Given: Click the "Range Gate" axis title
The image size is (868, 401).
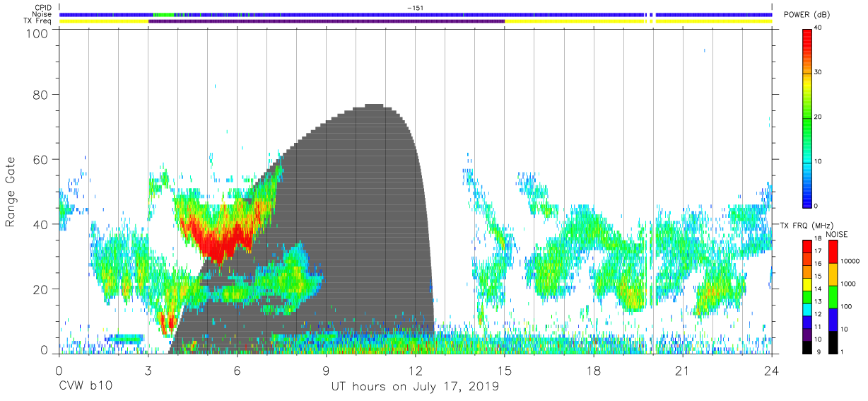Looking at the screenshot, I should point(11,192).
